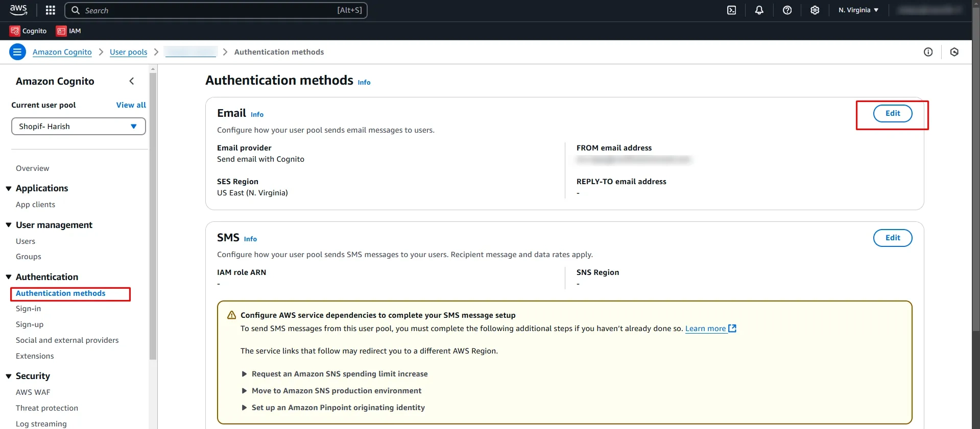Open the AWS home logo
This screenshot has height=429, width=980.
18,10
